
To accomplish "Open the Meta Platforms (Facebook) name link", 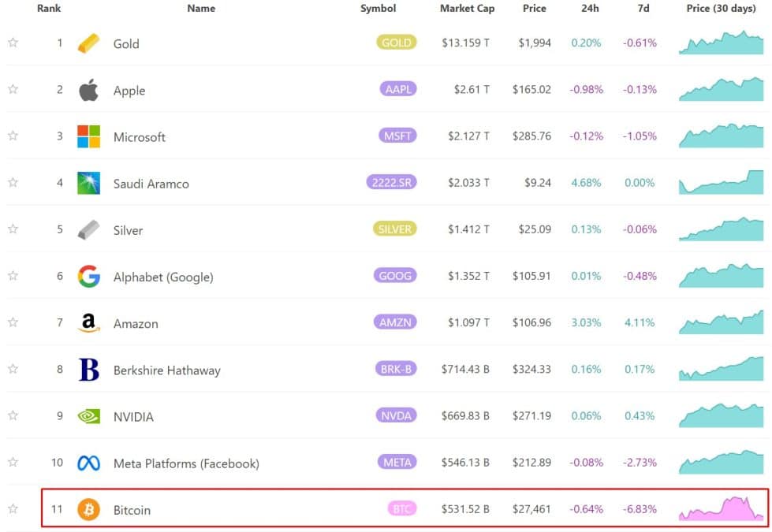I will pos(186,463).
